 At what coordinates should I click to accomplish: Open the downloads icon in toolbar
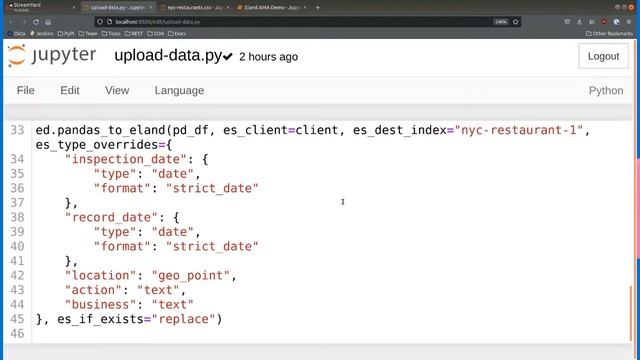click(x=579, y=22)
